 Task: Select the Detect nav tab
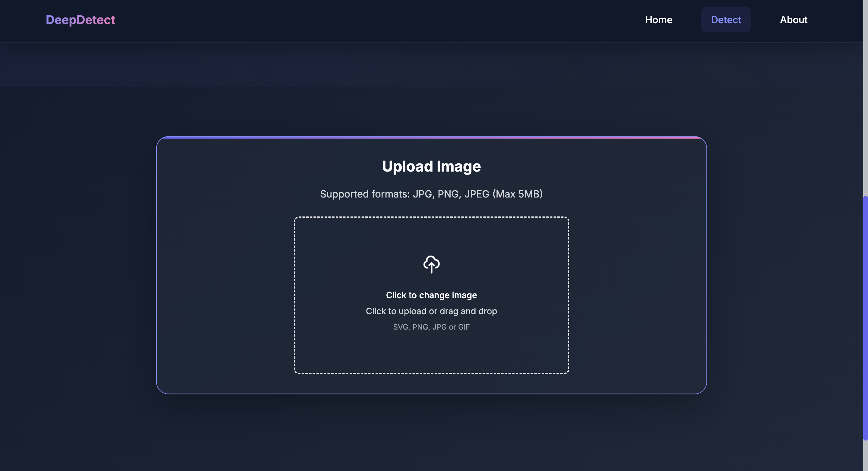726,20
